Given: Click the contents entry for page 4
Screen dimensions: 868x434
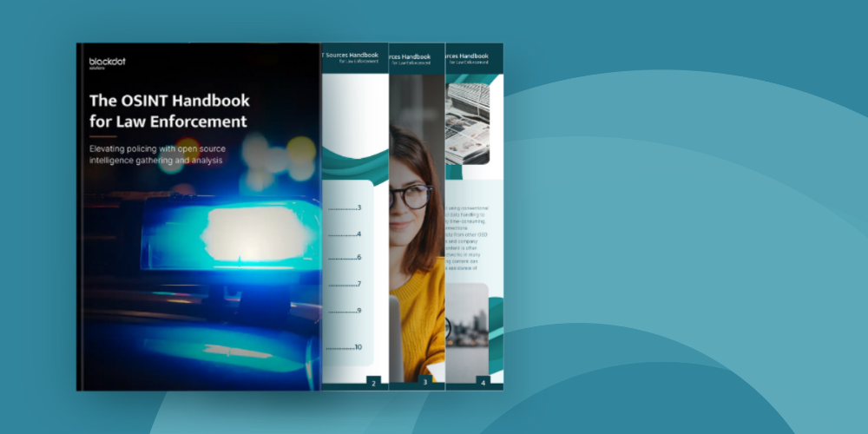Looking at the screenshot, I should (345, 234).
